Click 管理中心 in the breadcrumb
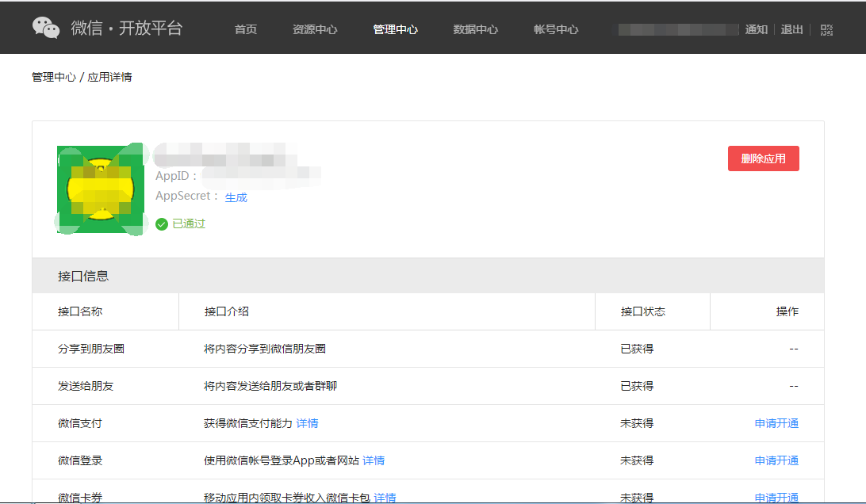The height and width of the screenshot is (504, 866). coord(54,77)
